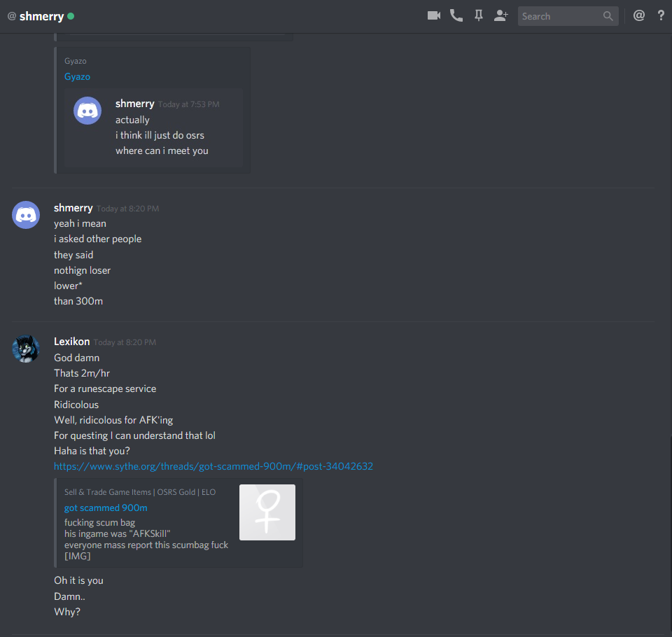This screenshot has height=637, width=672.
Task: Click shmerry's avatar beside the 8:20 PM message
Action: [26, 215]
